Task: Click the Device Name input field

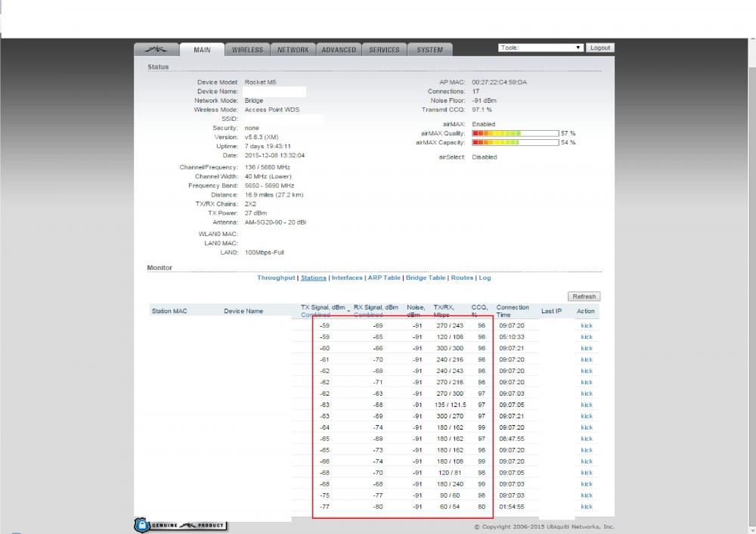Action: [276, 92]
